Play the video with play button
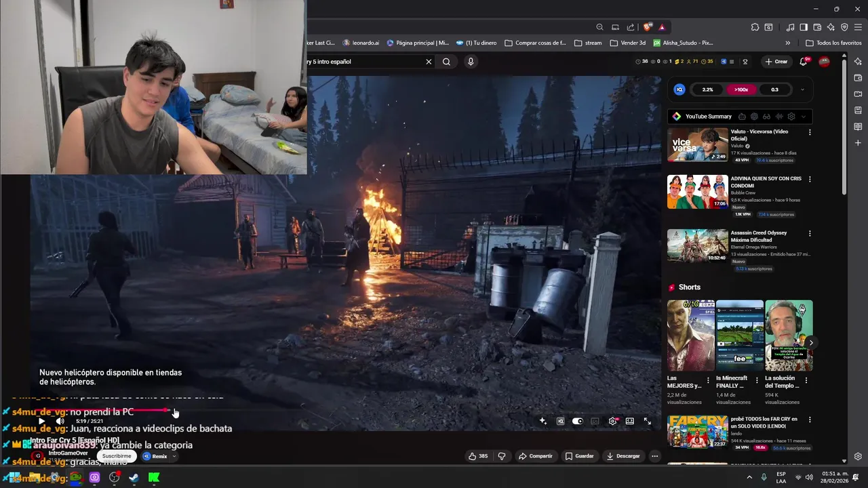The height and width of the screenshot is (488, 868). point(41,421)
